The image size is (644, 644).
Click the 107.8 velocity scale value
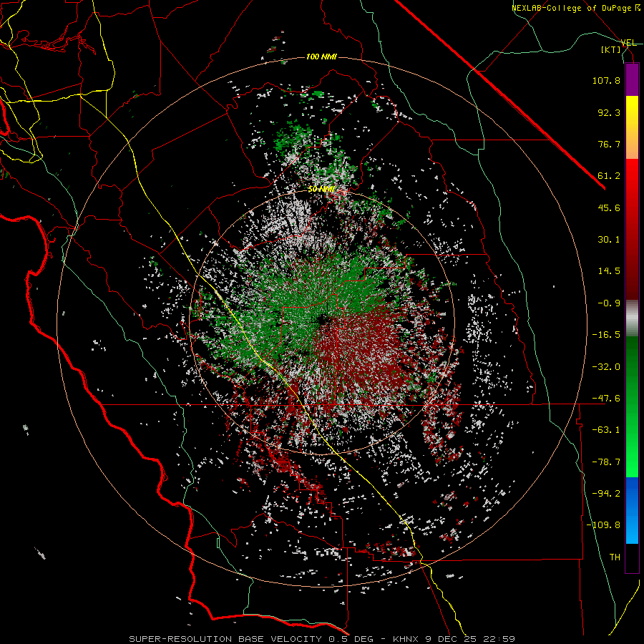click(606, 80)
